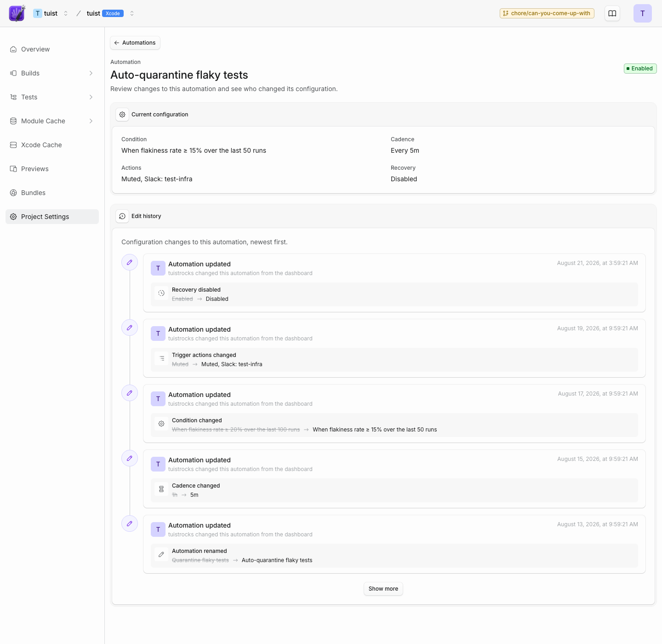The height and width of the screenshot is (644, 662).
Task: Expand the Builds submenu chevron
Action: point(91,73)
